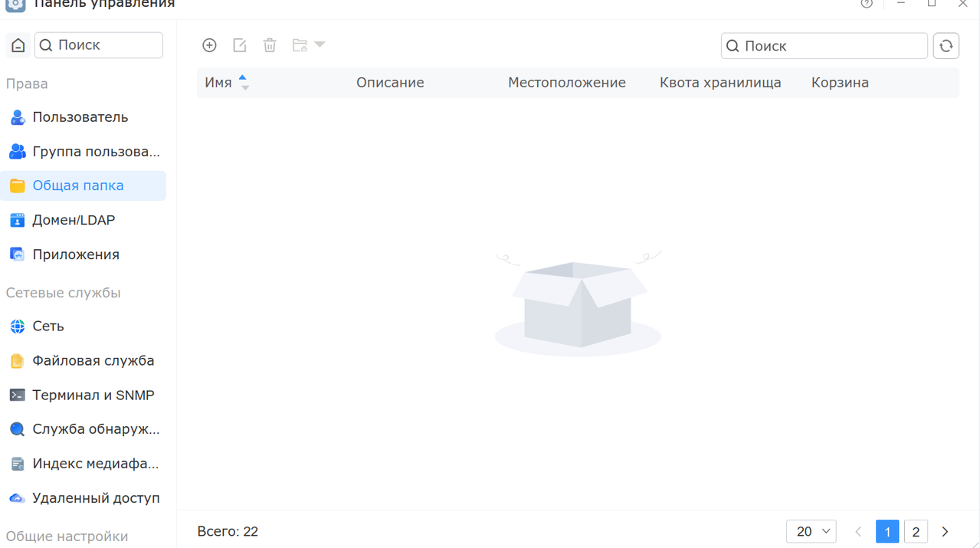Minimize the Control Panel window
The image size is (980, 548).
click(x=901, y=4)
